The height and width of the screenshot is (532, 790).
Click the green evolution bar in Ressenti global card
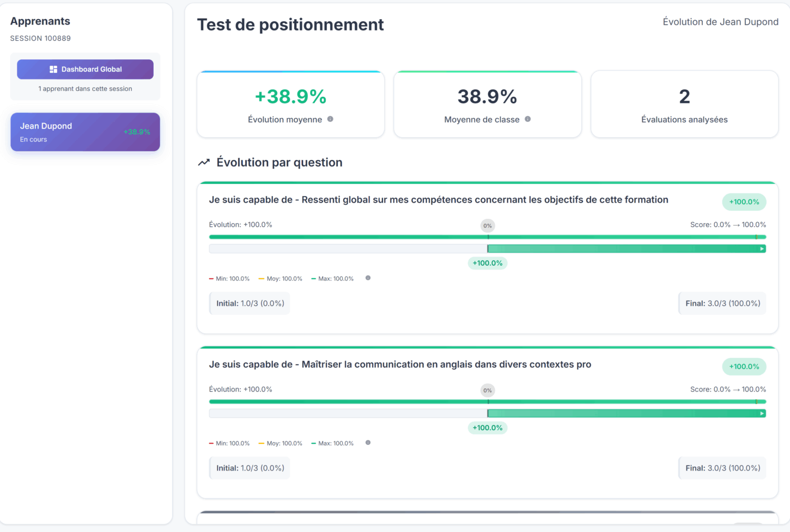(x=627, y=249)
